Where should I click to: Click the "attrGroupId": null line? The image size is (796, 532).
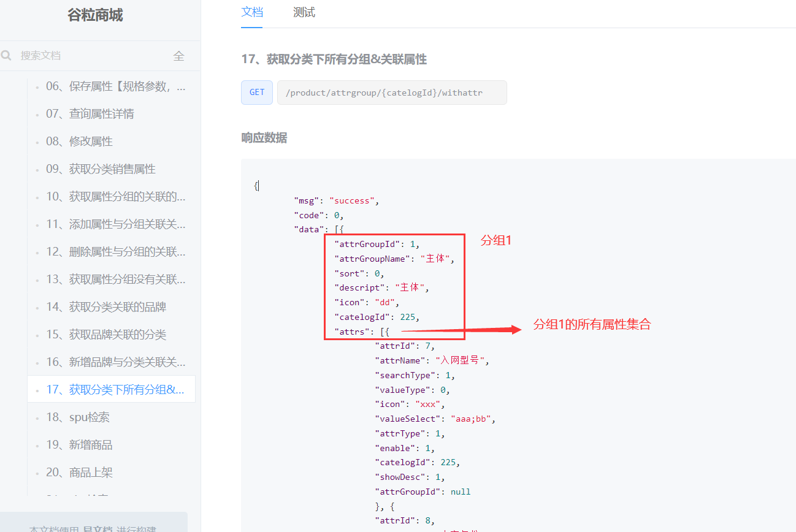pyautogui.click(x=423, y=492)
